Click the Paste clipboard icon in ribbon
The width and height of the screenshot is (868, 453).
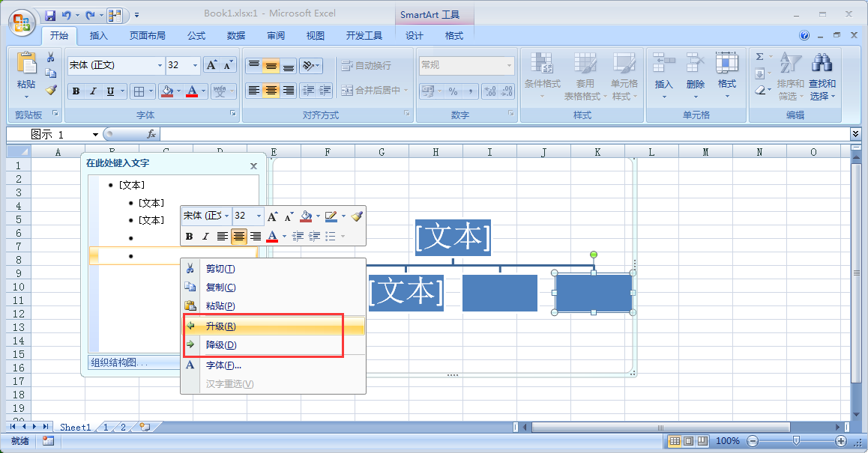click(x=26, y=62)
